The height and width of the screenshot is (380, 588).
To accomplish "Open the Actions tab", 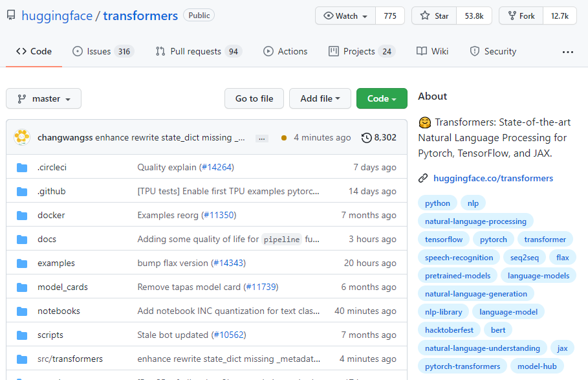I will (285, 51).
